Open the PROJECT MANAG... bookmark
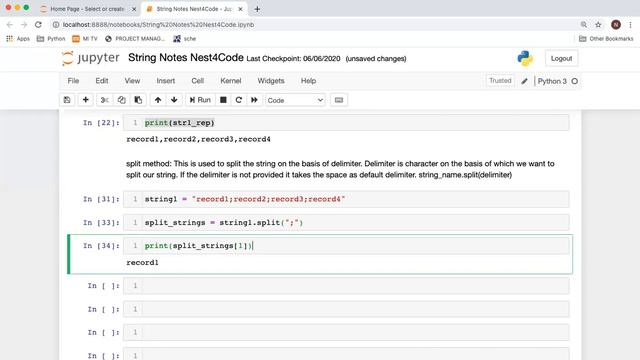 point(135,39)
